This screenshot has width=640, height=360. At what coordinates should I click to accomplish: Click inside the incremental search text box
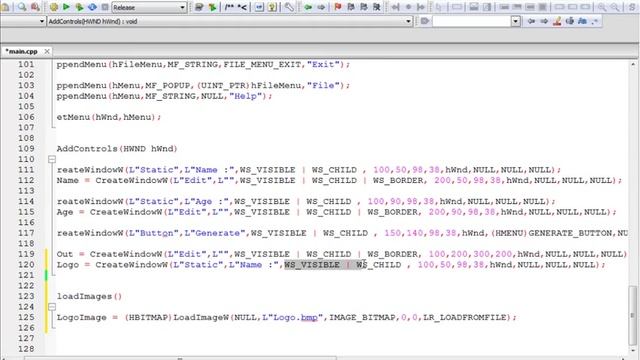coord(472,21)
